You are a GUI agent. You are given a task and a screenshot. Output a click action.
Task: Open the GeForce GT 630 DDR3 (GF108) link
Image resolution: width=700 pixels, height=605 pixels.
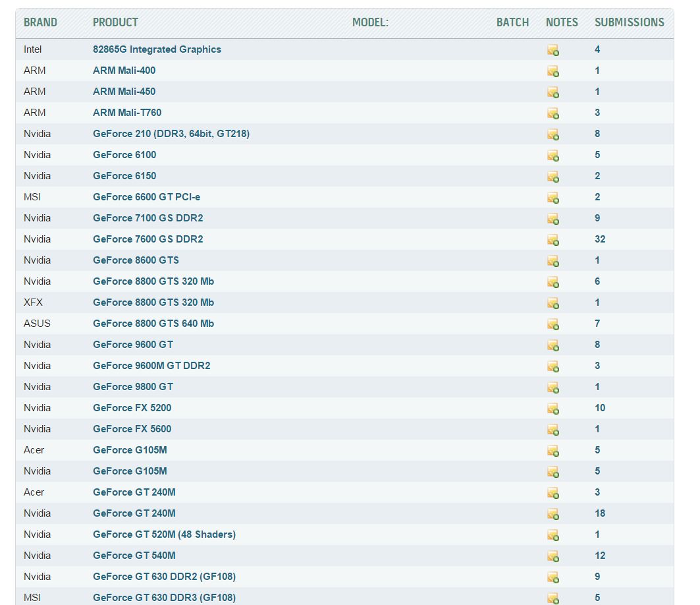164,597
